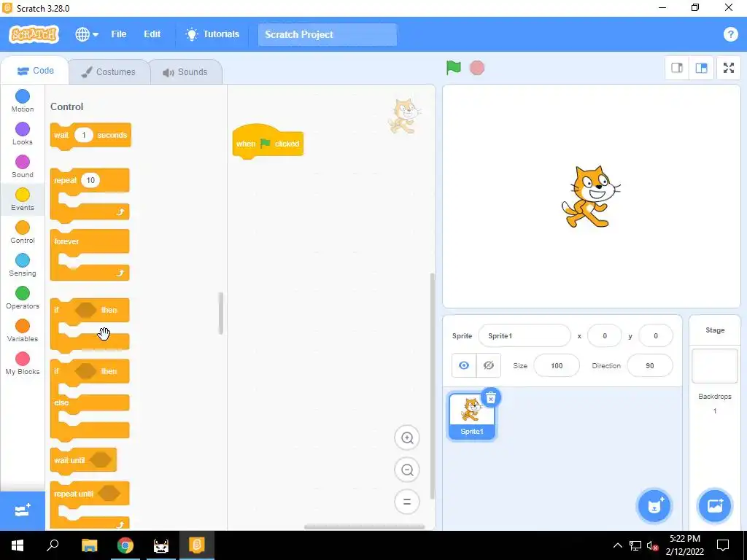Image resolution: width=747 pixels, height=560 pixels.
Task: Open the Events blocks category
Action: (23, 199)
